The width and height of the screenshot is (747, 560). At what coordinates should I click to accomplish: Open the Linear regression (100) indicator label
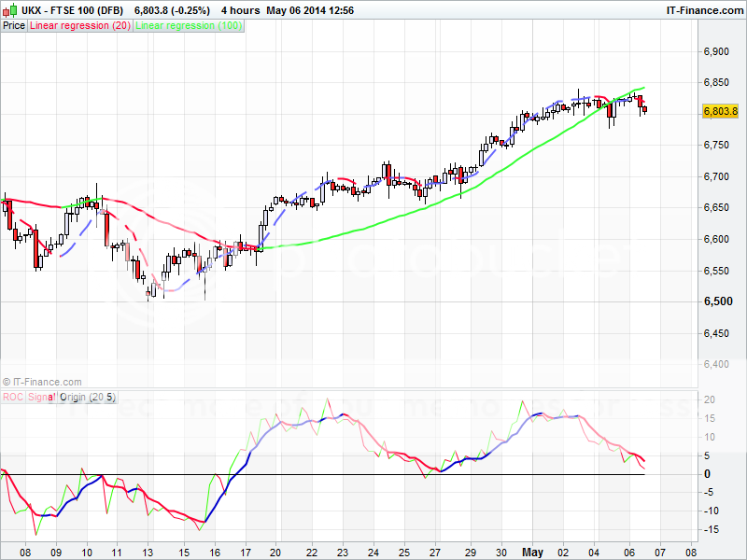point(190,26)
